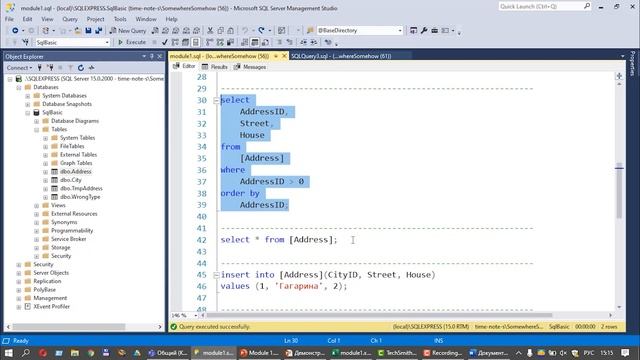
Task: Click the Save All icon
Action: (98, 31)
